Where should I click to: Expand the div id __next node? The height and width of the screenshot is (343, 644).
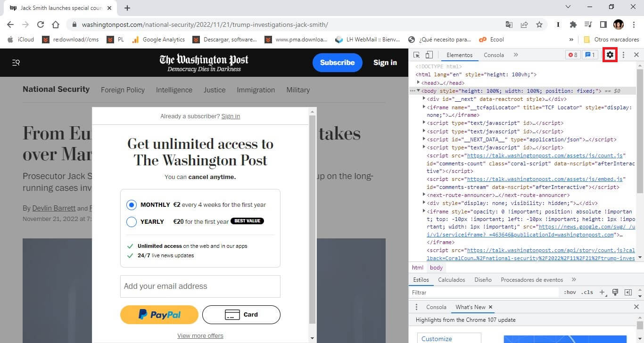coord(424,99)
